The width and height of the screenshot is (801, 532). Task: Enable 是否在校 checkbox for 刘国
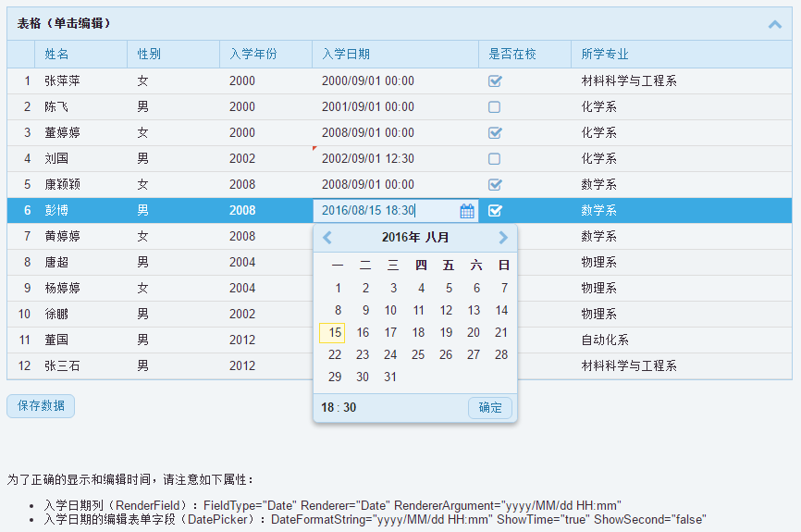(495, 159)
